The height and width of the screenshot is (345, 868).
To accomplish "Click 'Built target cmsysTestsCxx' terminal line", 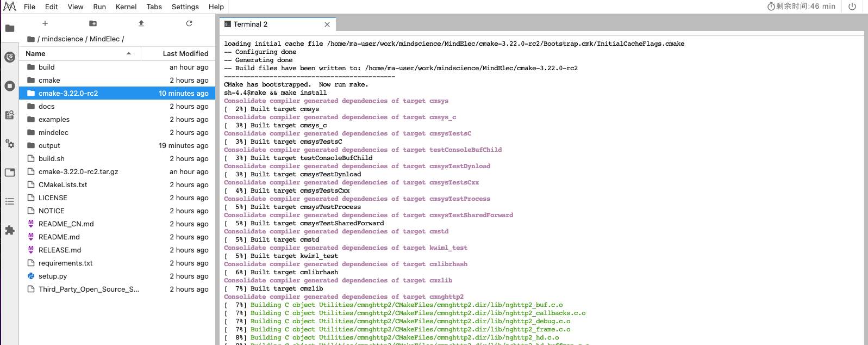I will click(287, 190).
